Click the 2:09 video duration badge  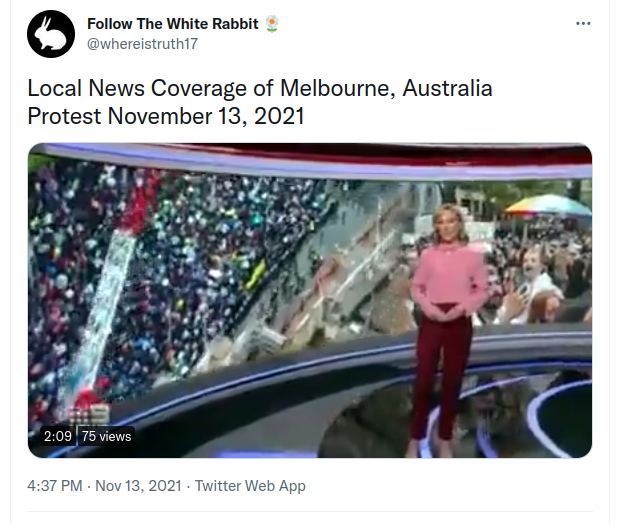coord(58,436)
